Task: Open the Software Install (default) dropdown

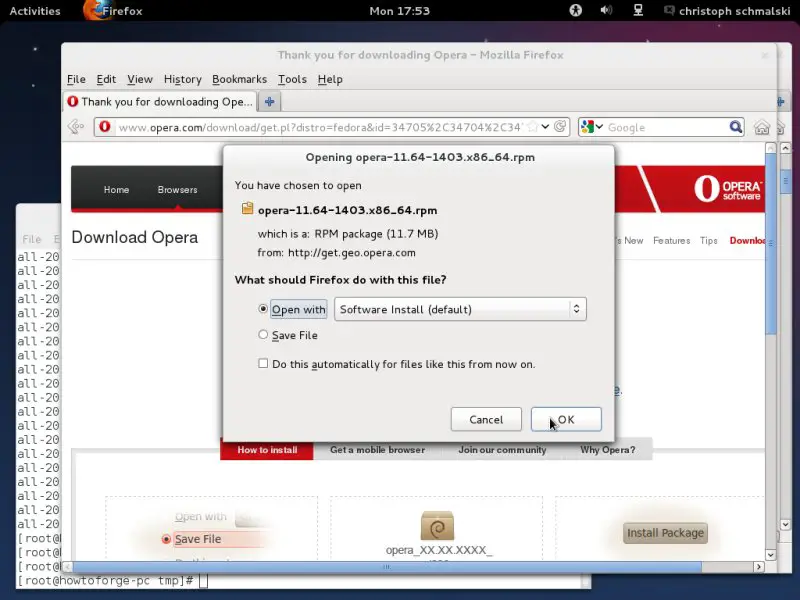Action: (460, 309)
